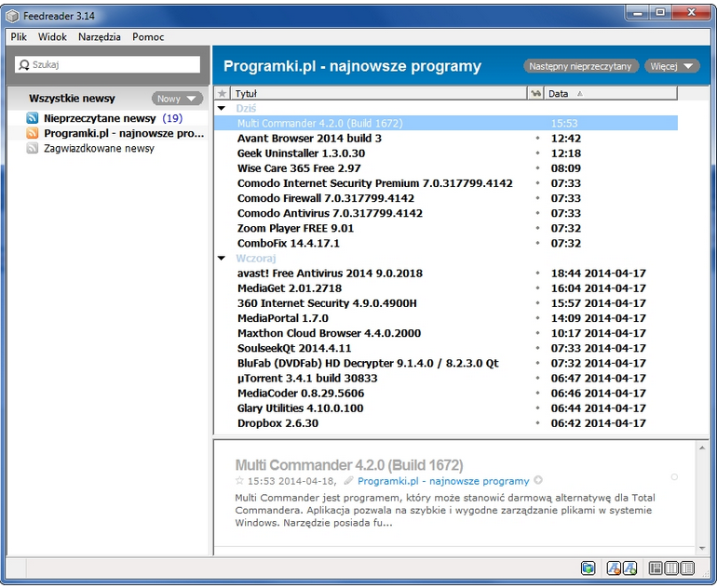The image size is (717, 588).
Task: Toggle read dot for Avant Browser 2014 build 3
Action: [x=538, y=139]
